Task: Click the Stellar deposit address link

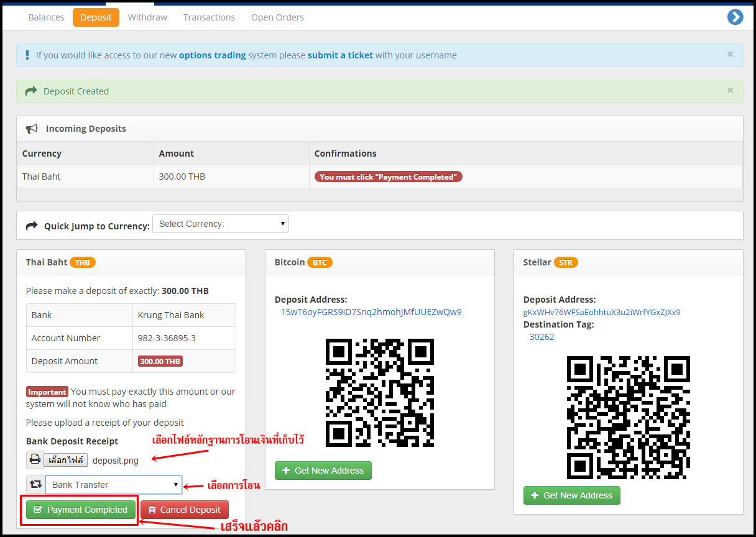Action: 602,312
